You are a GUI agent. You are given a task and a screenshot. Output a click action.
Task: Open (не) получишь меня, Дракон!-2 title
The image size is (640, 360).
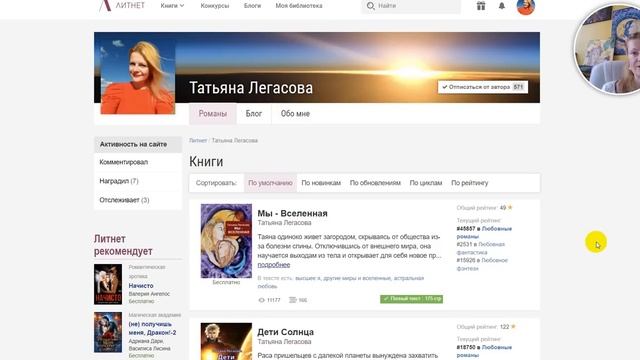pos(152,328)
